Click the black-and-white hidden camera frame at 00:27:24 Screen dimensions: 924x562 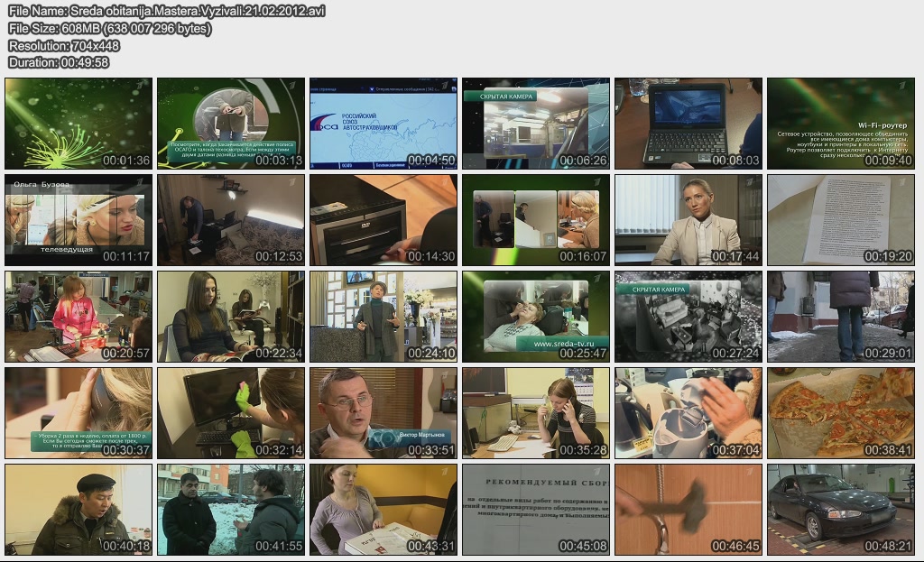pyautogui.click(x=688, y=317)
